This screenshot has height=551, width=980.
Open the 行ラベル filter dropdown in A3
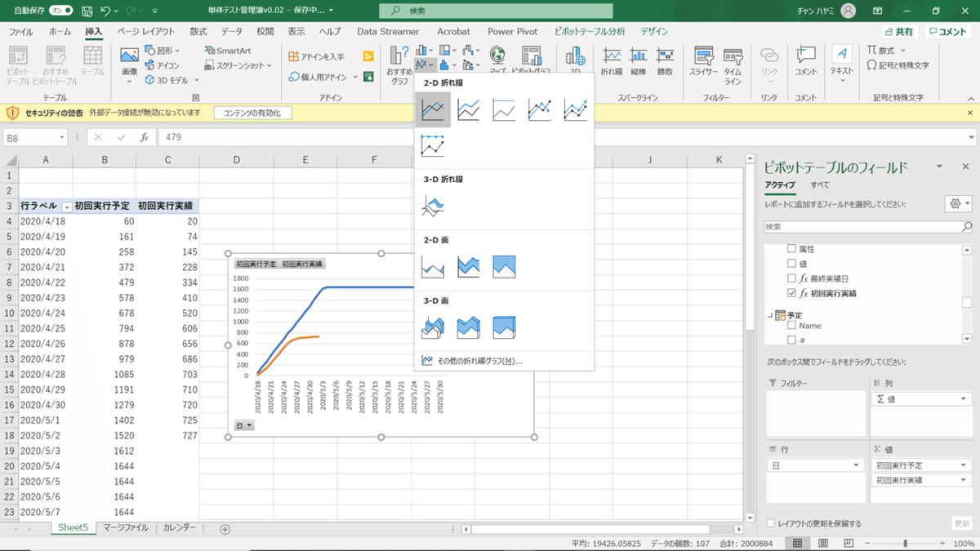[x=67, y=207]
